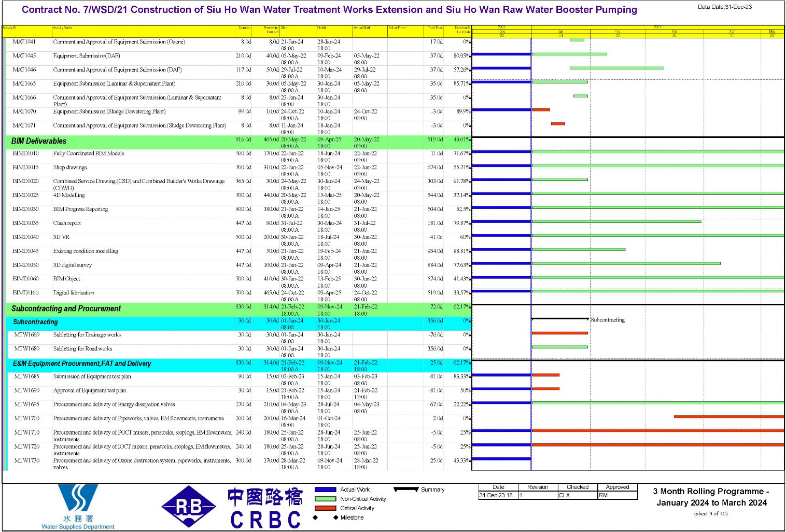The width and height of the screenshot is (786, 532).
Task: Click 'Equipment Submission (Sludge Dewatering Plant)' activity name
Action: click(x=109, y=111)
